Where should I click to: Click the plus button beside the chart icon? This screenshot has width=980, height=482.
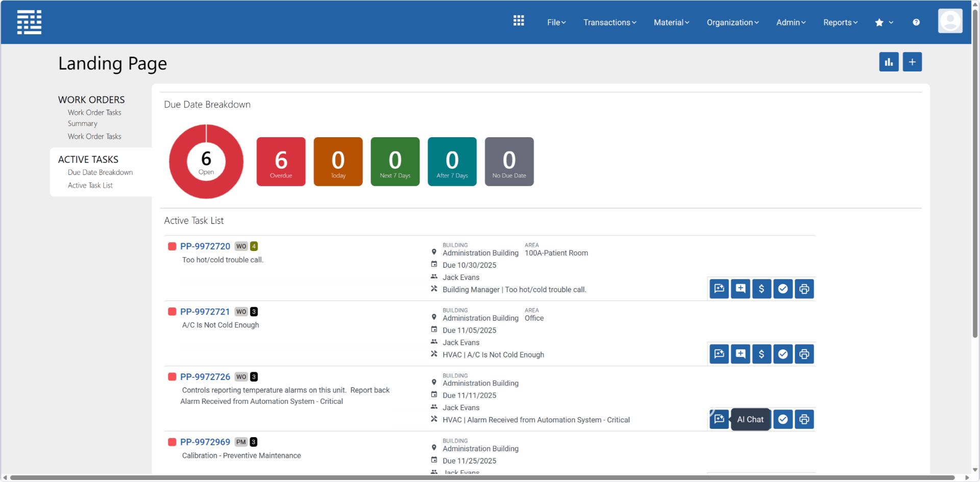pyautogui.click(x=912, y=62)
